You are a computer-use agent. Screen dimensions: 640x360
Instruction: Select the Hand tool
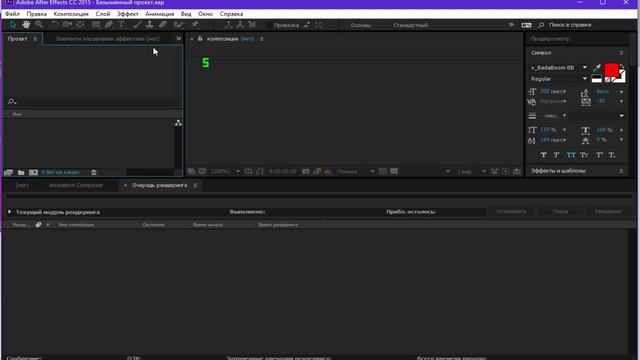click(x=26, y=25)
